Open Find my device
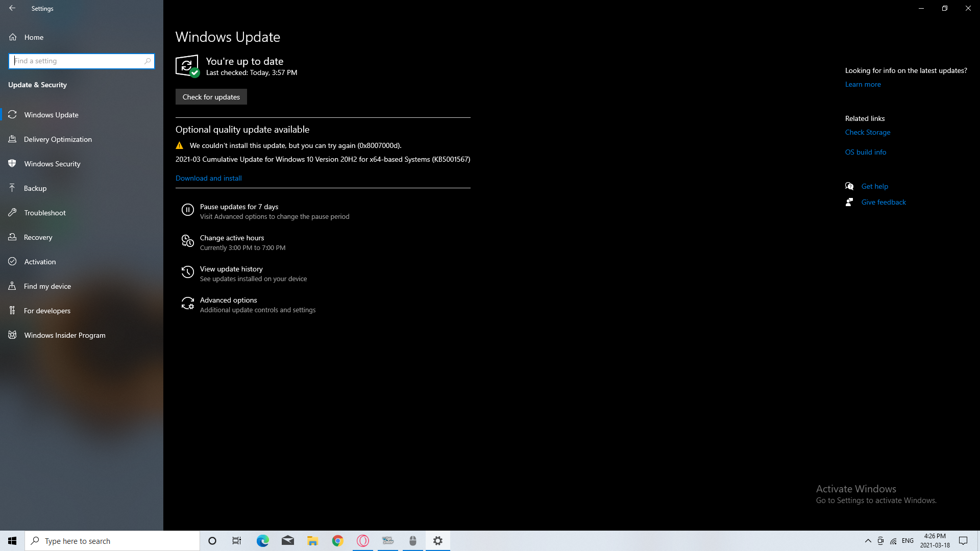 [x=82, y=286]
